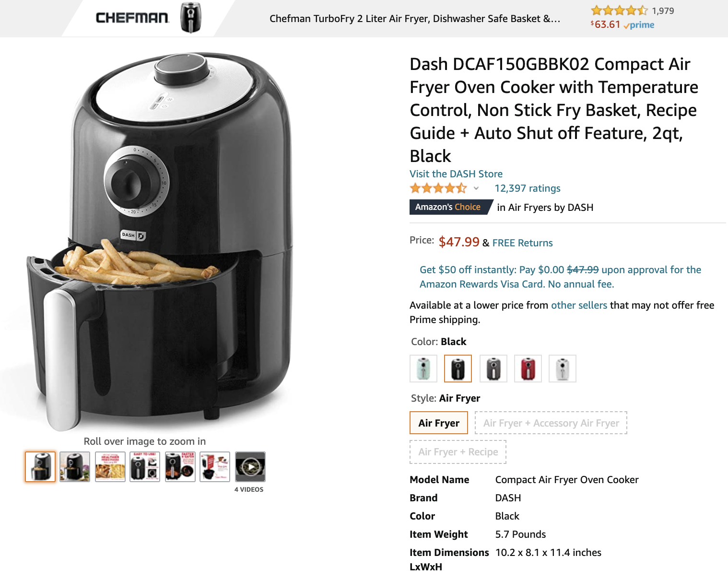Image resolution: width=728 pixels, height=578 pixels.
Task: Choose the red air fryer color option
Action: coord(528,369)
